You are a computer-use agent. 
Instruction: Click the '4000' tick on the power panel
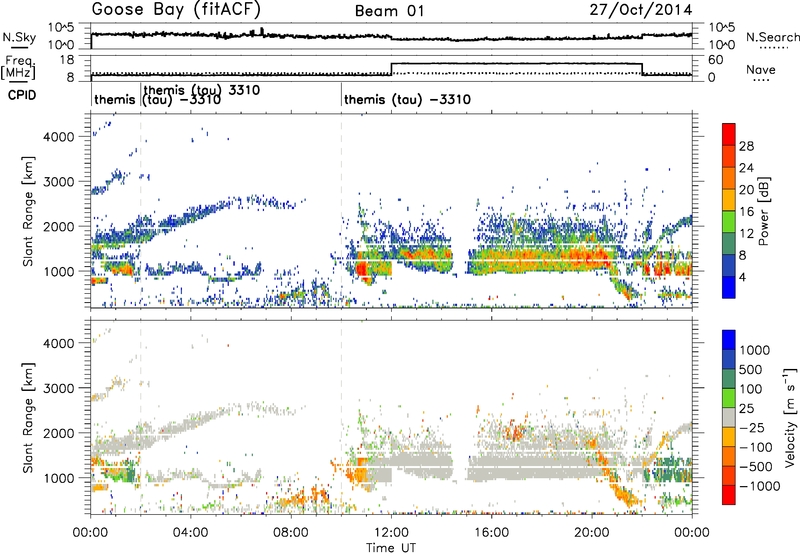(58, 137)
